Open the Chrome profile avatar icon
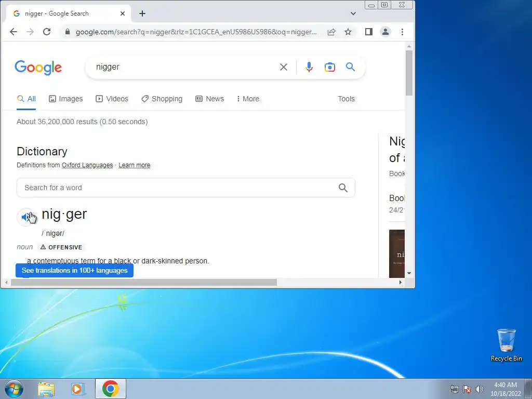Viewport: 532px width, 399px height. [x=385, y=32]
